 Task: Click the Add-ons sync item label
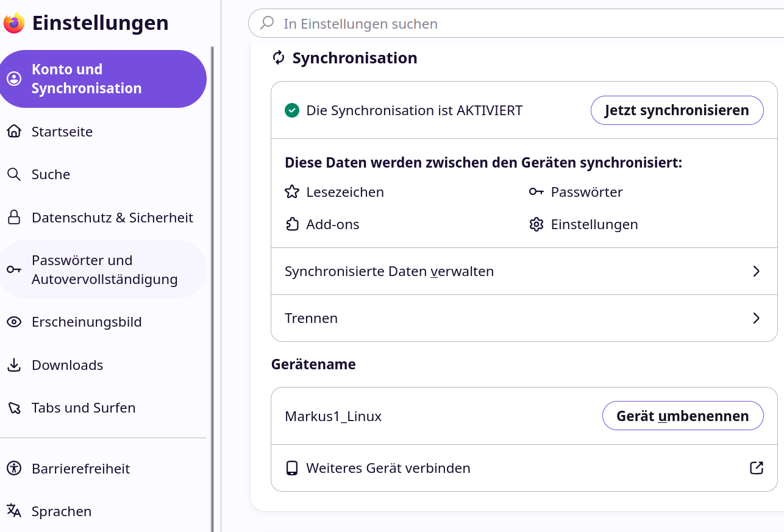[x=333, y=224]
